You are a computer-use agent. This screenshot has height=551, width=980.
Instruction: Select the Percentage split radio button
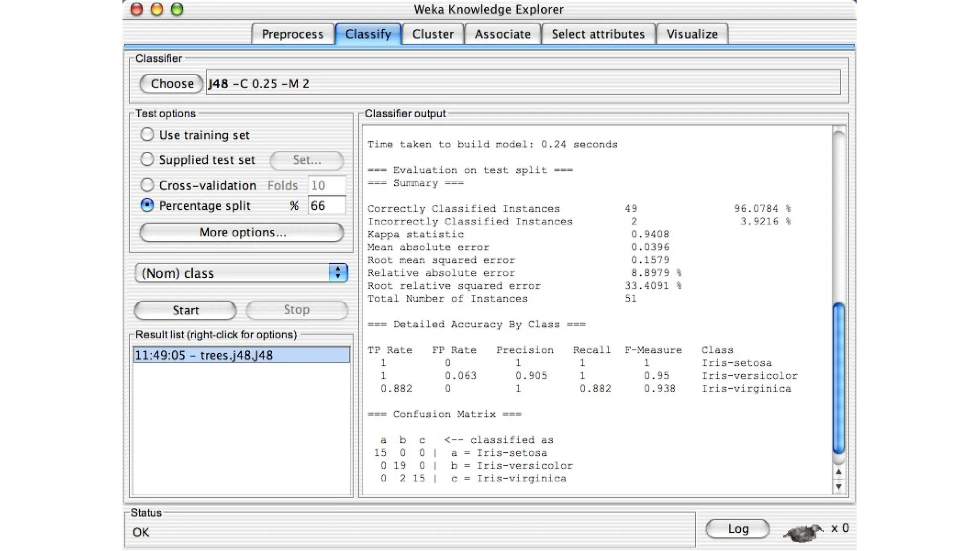pos(147,205)
